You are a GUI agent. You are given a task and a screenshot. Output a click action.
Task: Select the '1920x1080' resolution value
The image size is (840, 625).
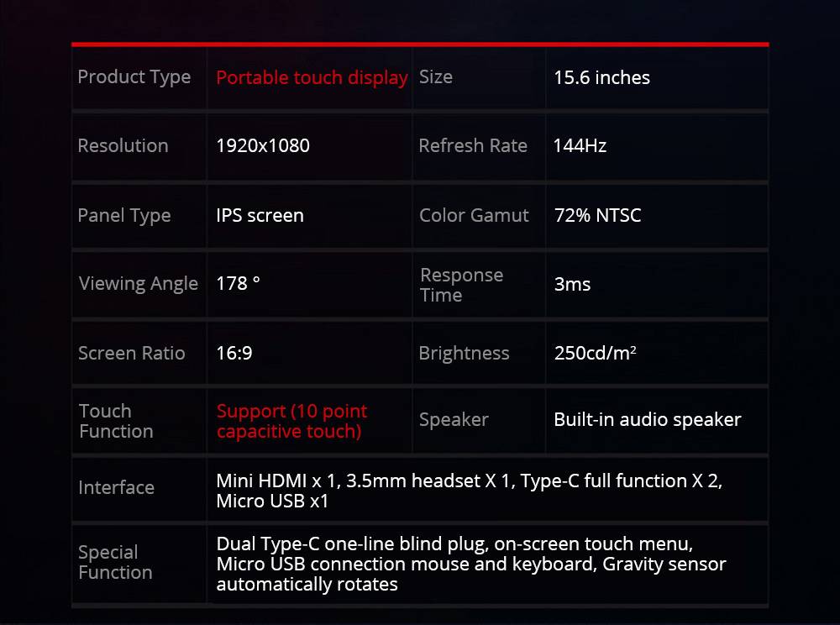click(x=262, y=145)
